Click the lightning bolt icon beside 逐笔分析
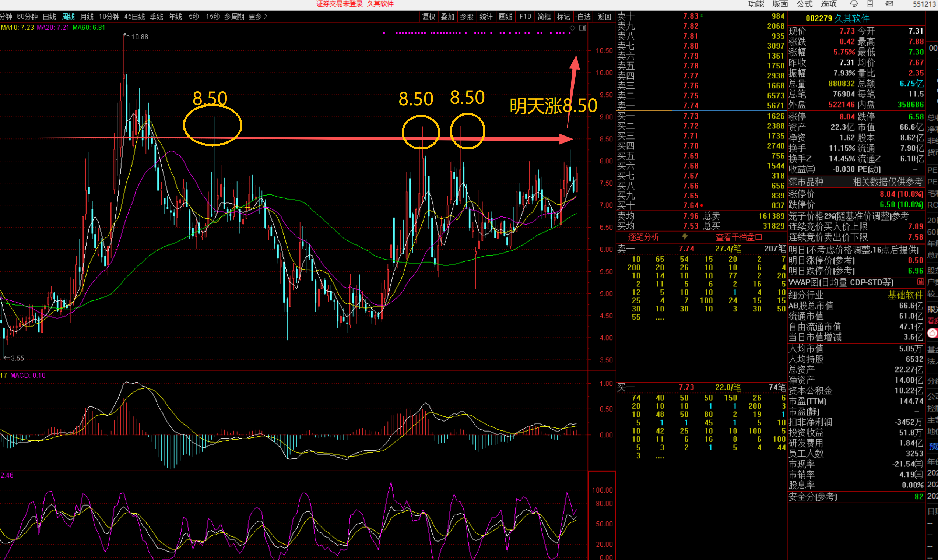Image resolution: width=938 pixels, height=560 pixels. 685,237
